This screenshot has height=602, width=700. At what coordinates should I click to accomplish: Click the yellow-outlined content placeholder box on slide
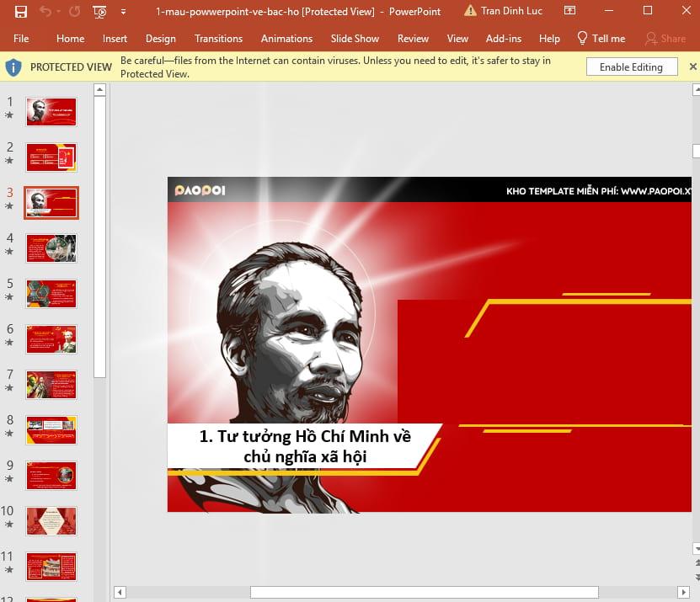click(x=576, y=362)
